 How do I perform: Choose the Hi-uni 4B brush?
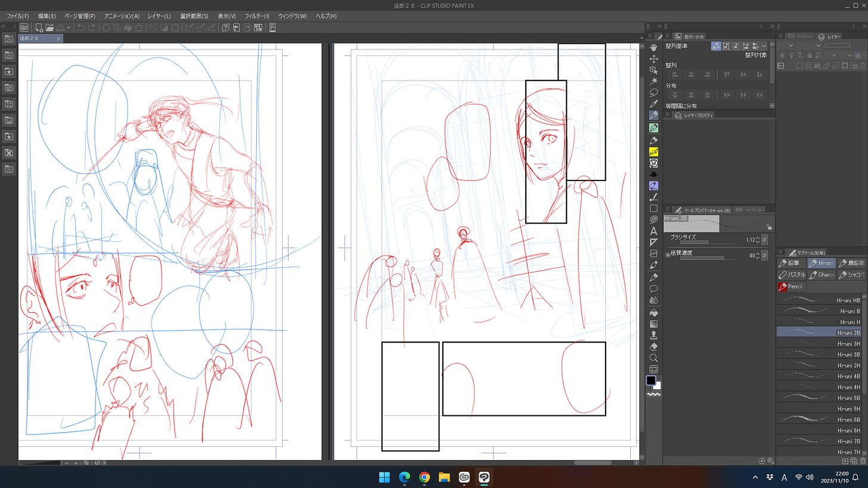pos(820,376)
